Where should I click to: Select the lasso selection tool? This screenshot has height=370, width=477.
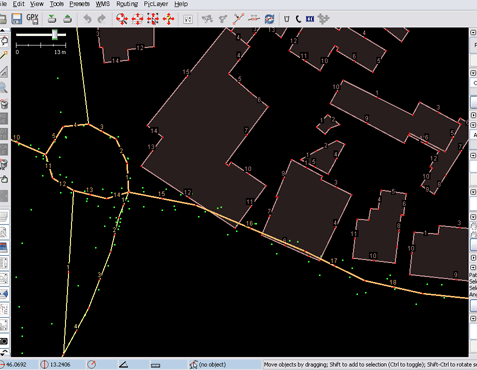[x=4, y=41]
